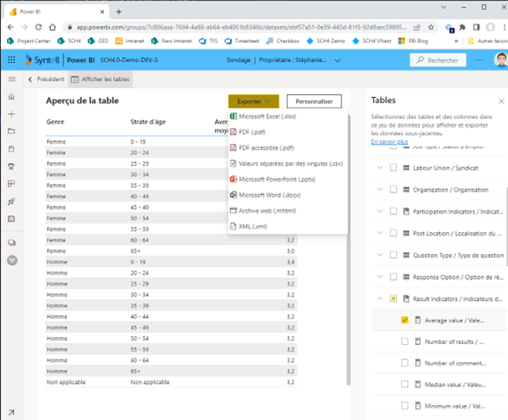508x420 pixels.
Task: Click the Create plus icon in sidebar
Action: [11, 114]
